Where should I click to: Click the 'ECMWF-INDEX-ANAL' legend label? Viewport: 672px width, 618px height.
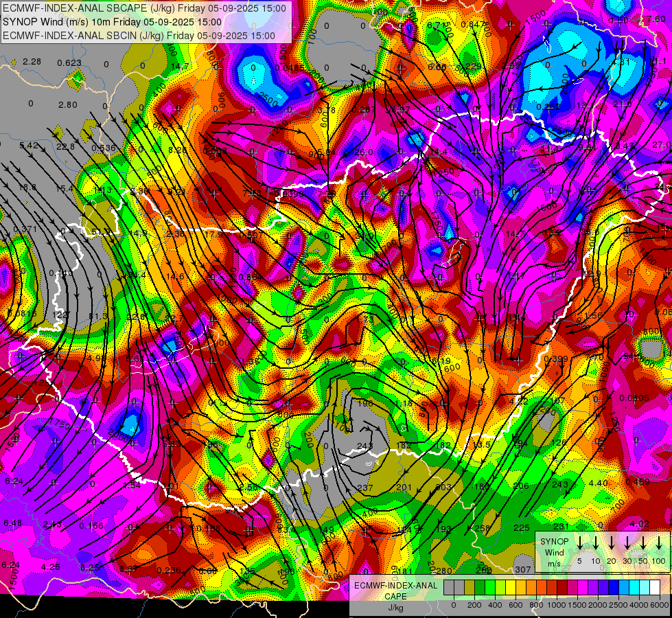(x=395, y=586)
